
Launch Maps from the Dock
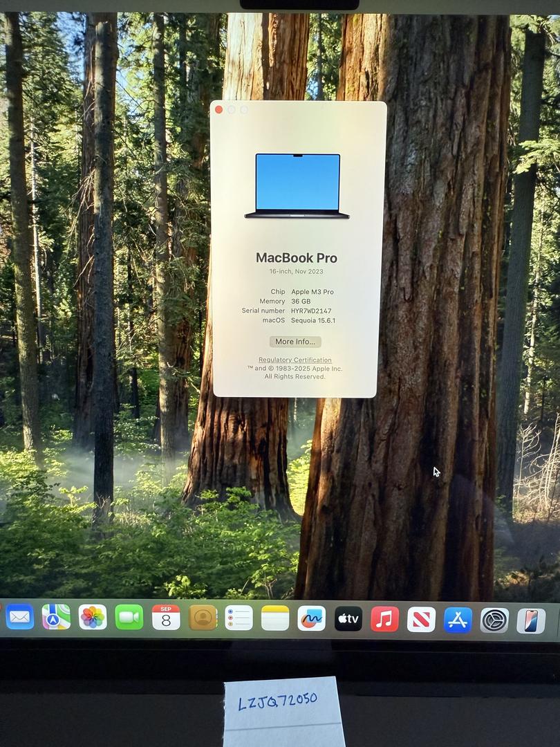(x=56, y=617)
